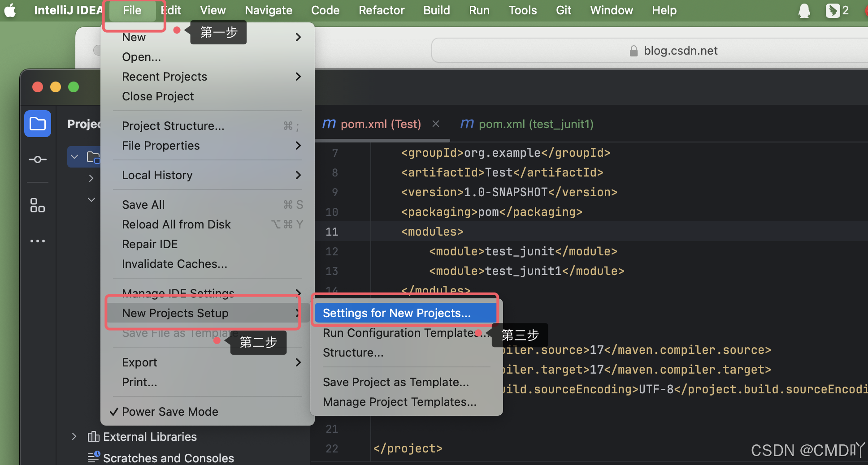The height and width of the screenshot is (465, 868).
Task: Select Manage Project Templates...
Action: click(x=406, y=402)
